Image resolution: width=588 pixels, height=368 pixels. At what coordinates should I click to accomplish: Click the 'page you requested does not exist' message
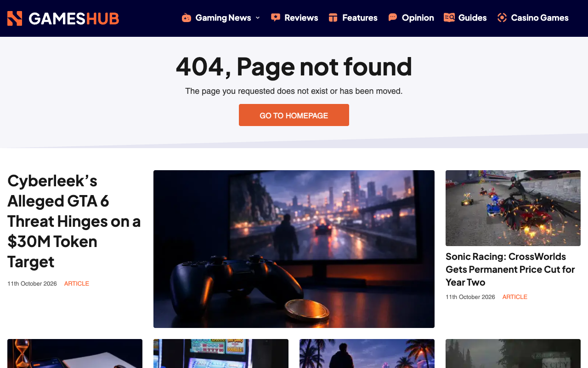pyautogui.click(x=294, y=91)
